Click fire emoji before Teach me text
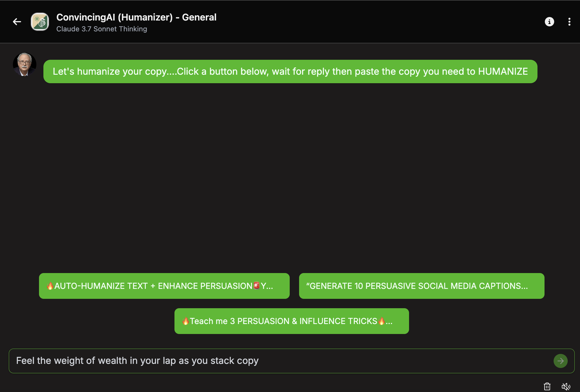This screenshot has width=580, height=392. (186, 321)
